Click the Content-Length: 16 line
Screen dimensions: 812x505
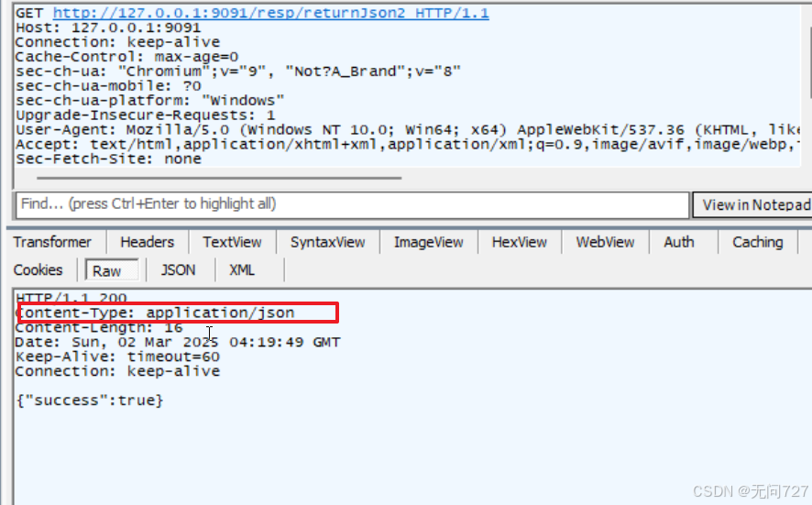99,327
